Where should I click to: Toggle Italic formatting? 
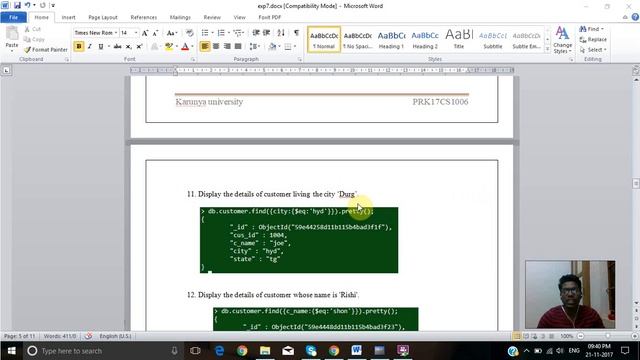click(90, 47)
